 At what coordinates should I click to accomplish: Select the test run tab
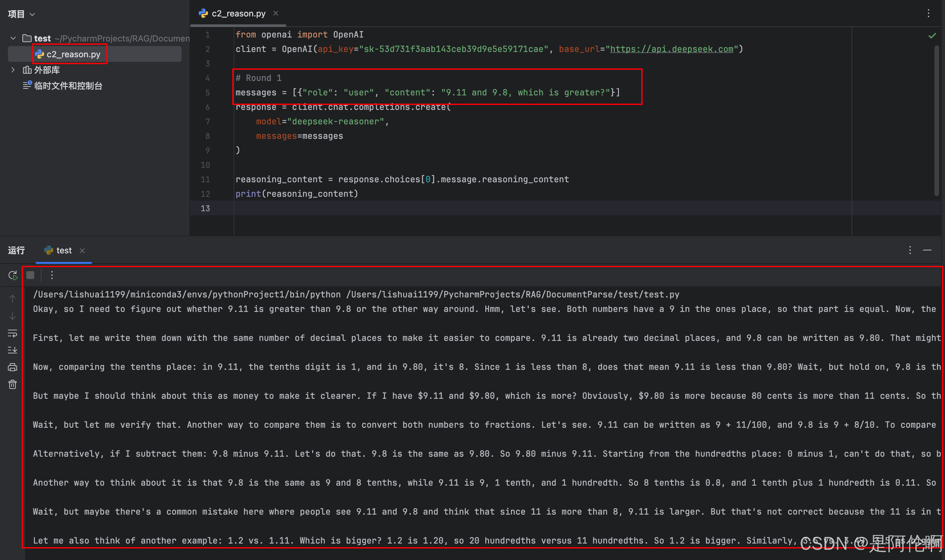pyautogui.click(x=64, y=251)
